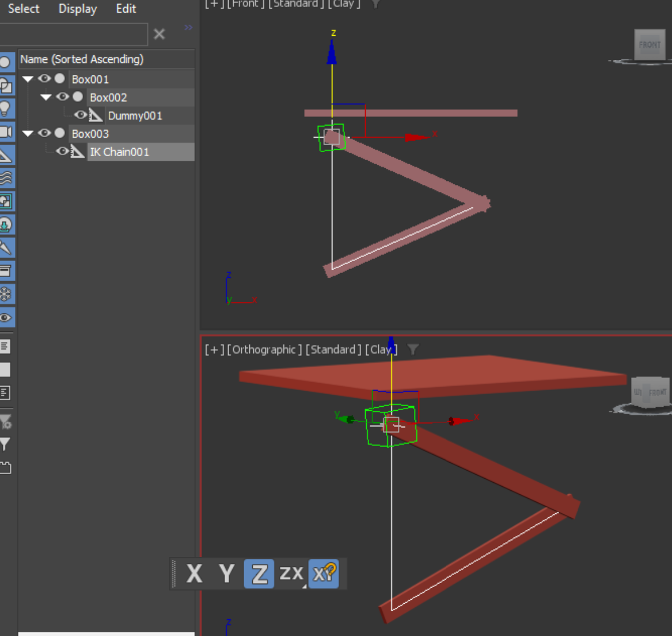This screenshot has height=636, width=672.
Task: Open the Display menu
Action: [78, 9]
